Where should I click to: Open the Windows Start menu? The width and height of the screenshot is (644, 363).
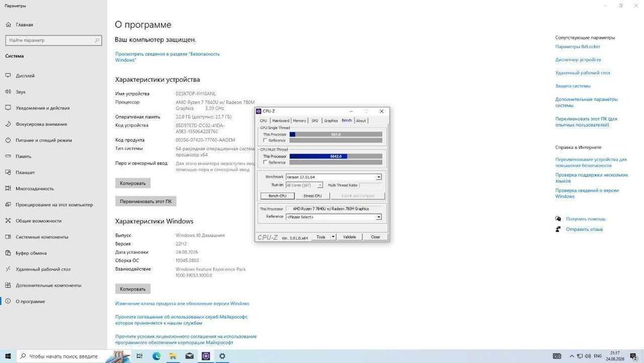click(x=8, y=356)
